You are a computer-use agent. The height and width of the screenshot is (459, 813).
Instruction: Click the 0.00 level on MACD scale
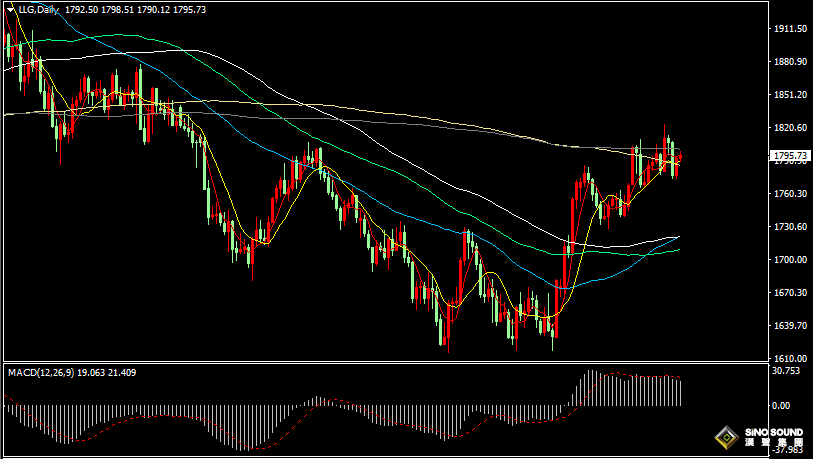(781, 406)
